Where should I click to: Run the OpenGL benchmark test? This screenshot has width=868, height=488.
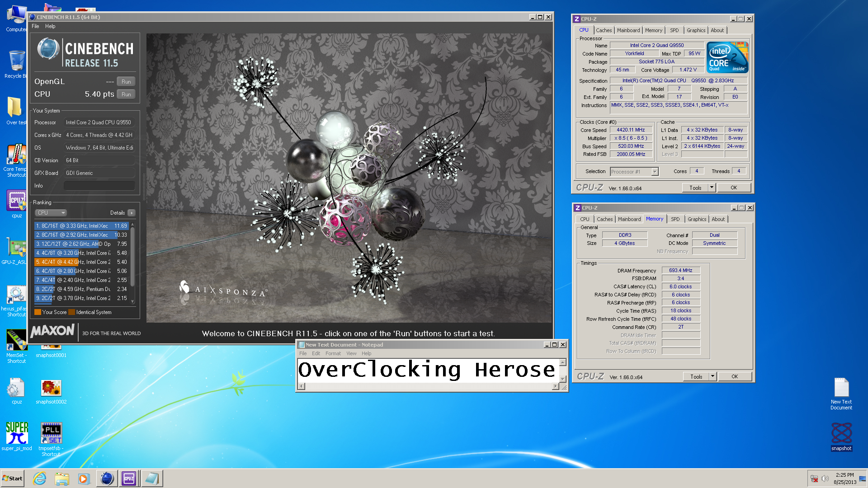(x=126, y=82)
